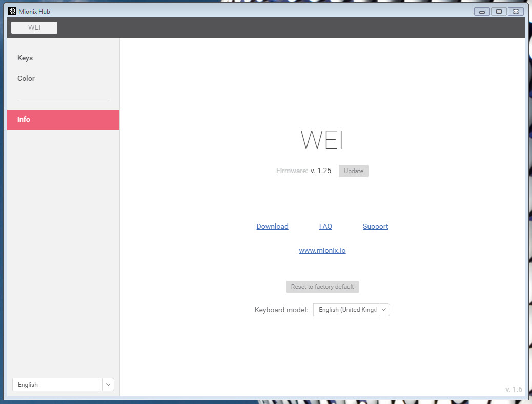Select the Info section

coord(63,120)
